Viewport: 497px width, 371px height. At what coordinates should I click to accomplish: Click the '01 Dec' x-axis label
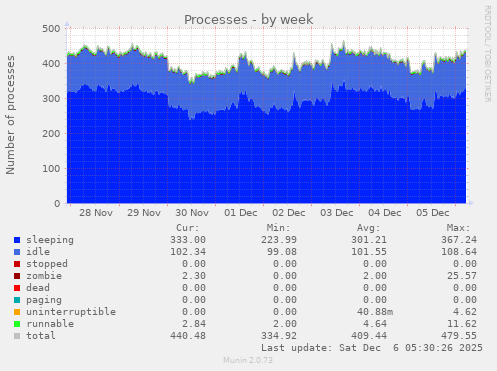(241, 213)
